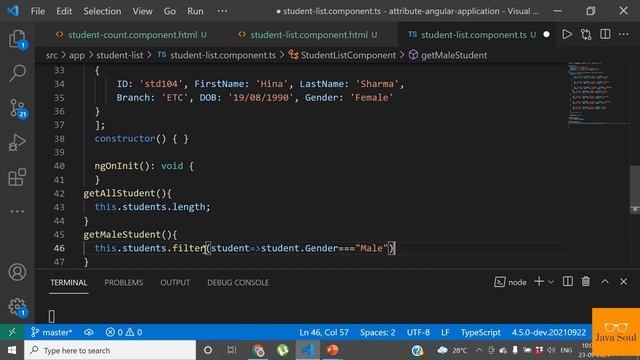
Task: Select the TERMINAL panel tab
Action: click(69, 282)
